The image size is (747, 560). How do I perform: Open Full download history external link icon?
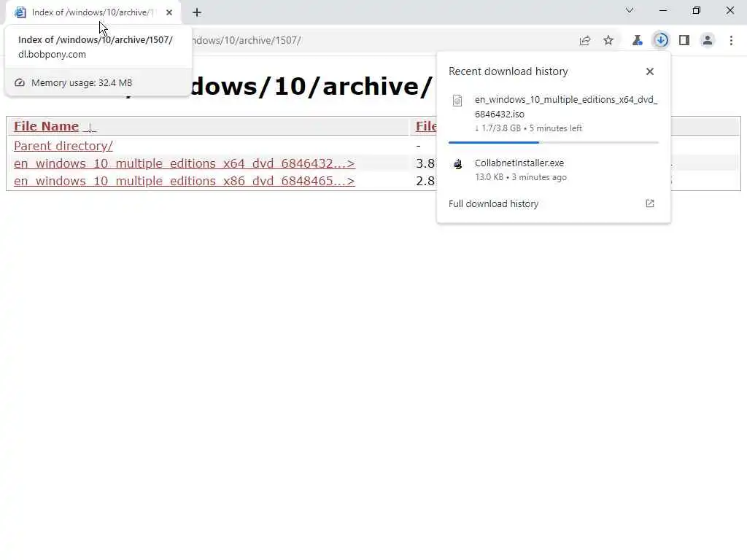pos(650,203)
